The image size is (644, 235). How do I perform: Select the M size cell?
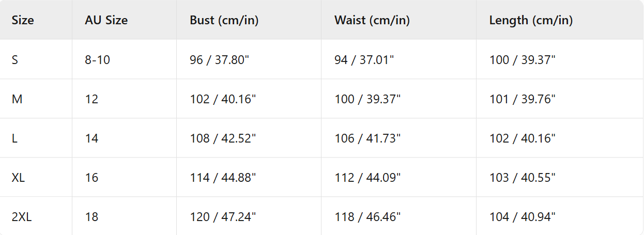17,99
